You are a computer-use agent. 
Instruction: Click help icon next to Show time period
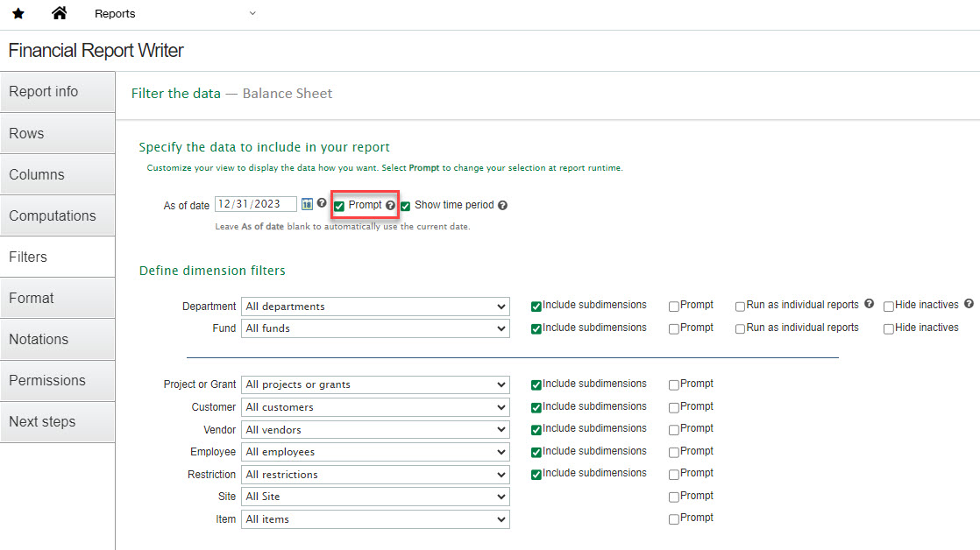pyautogui.click(x=502, y=206)
